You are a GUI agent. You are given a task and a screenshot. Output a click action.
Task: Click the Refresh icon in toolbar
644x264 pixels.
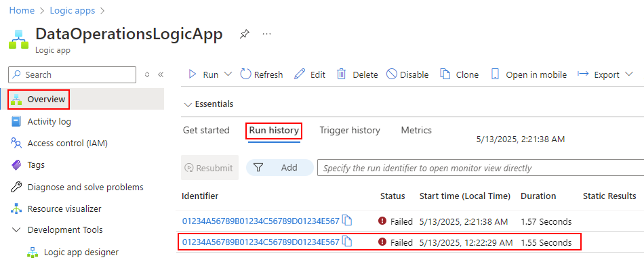[245, 74]
